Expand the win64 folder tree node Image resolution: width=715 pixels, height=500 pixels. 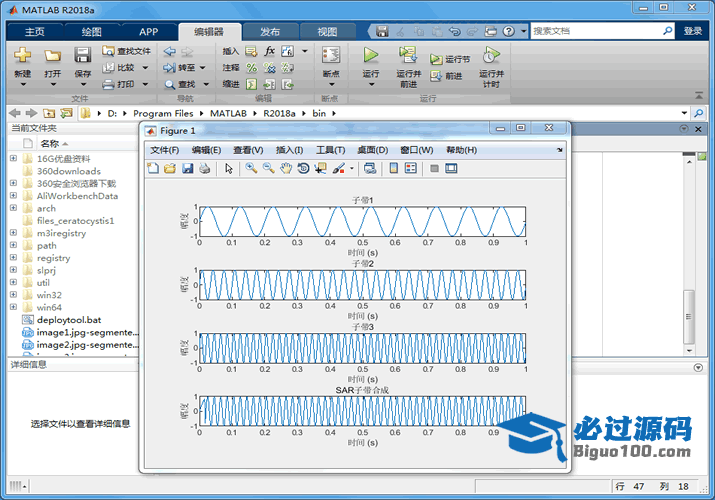pyautogui.click(x=13, y=307)
